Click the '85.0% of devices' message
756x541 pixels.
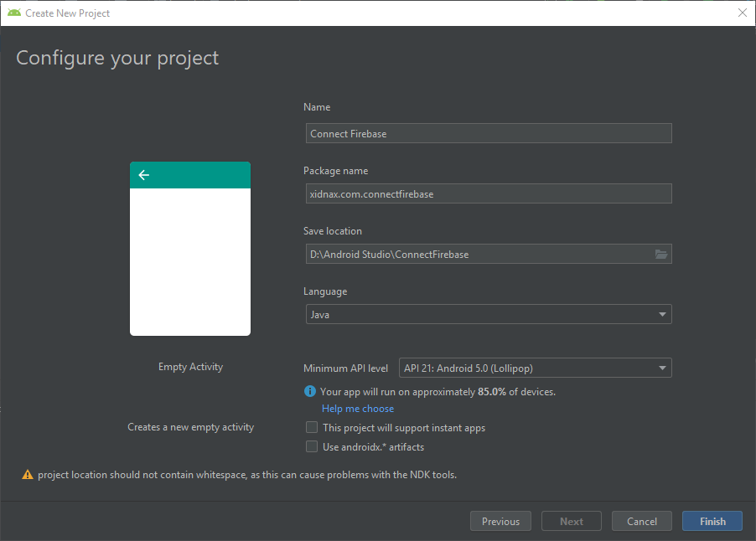[438, 392]
